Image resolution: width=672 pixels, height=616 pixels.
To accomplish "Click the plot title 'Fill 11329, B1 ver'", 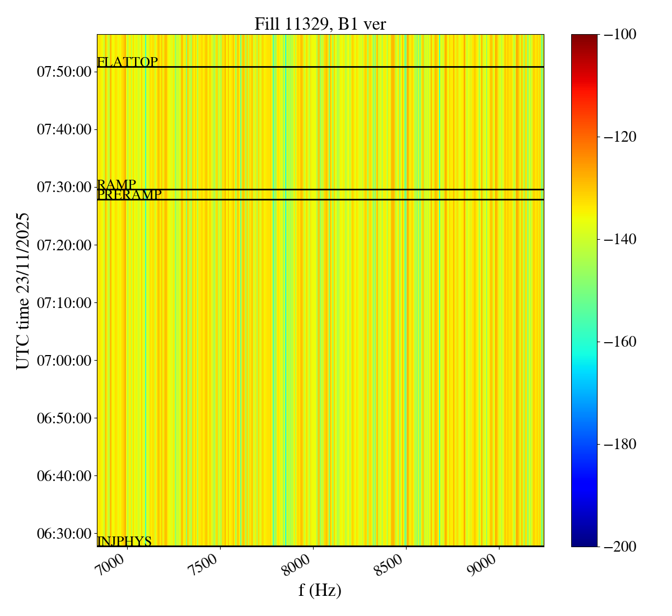I will coord(320,24).
